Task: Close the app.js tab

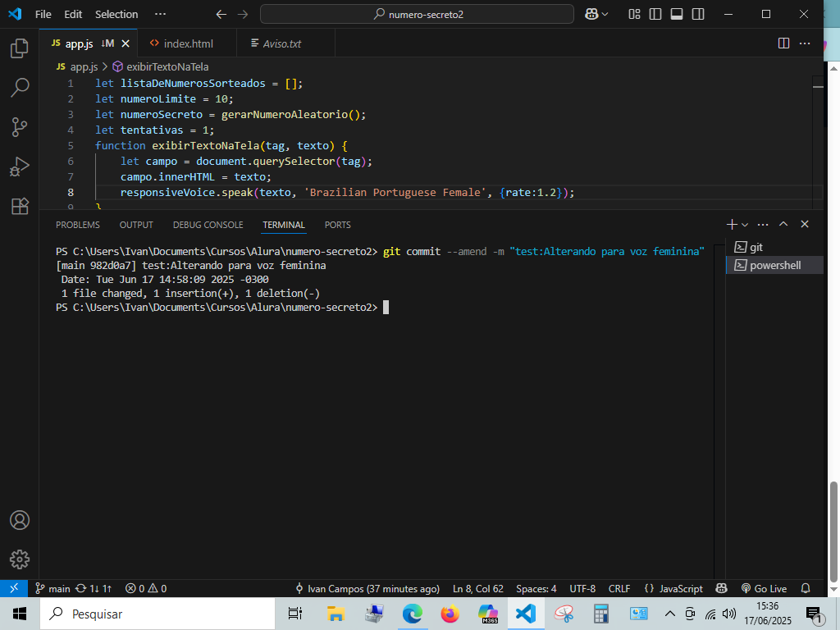Action: pos(126,43)
